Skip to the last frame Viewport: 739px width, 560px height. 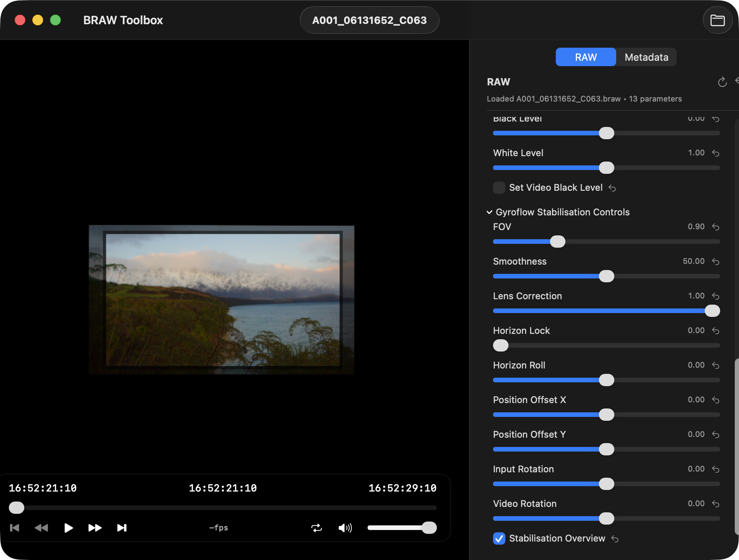[122, 528]
